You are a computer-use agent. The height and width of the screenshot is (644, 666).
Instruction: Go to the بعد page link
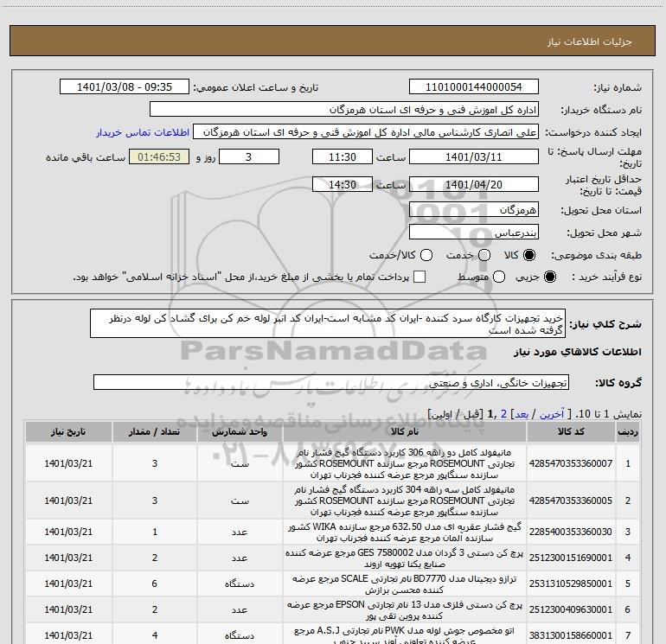(522, 414)
